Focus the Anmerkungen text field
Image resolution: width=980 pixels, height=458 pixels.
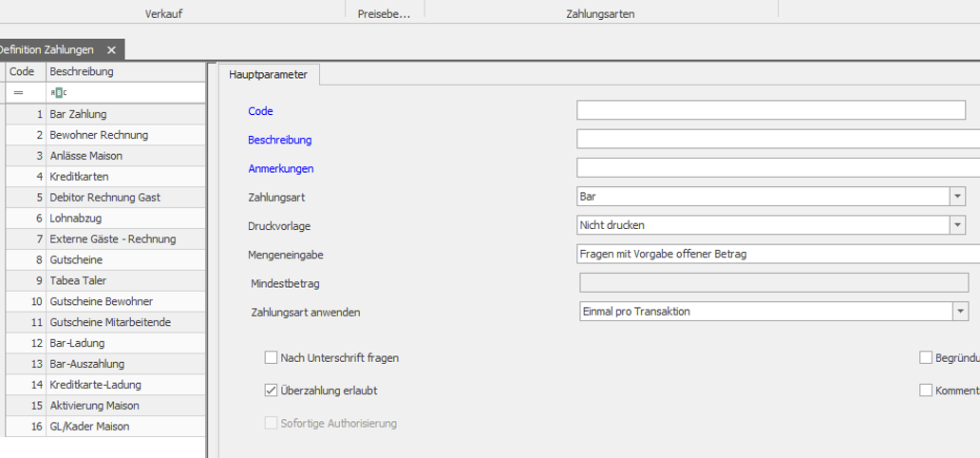pyautogui.click(x=778, y=168)
